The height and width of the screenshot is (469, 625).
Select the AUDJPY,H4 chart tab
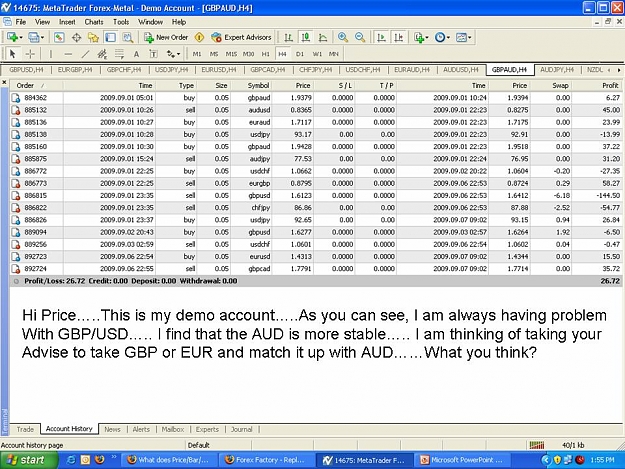(x=557, y=70)
